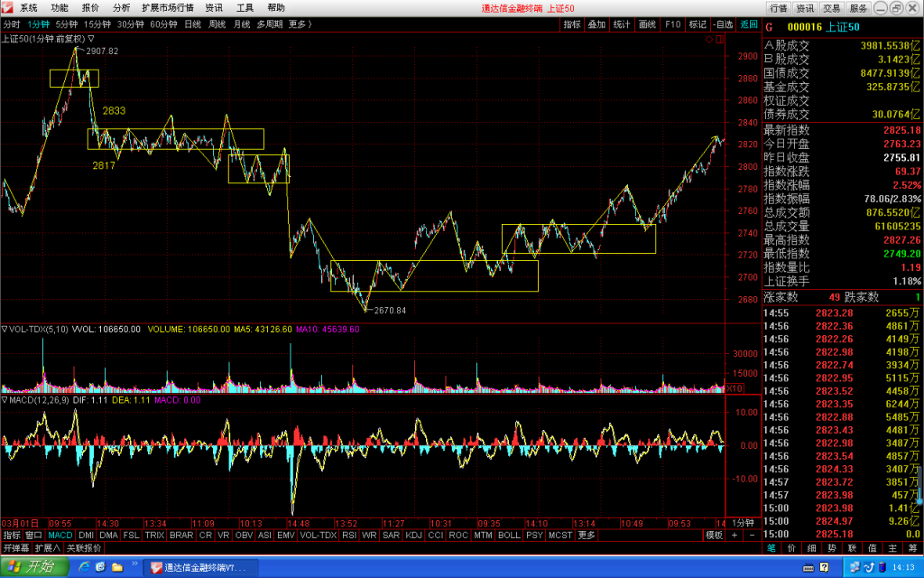Open the network connection tray icon

(855, 567)
